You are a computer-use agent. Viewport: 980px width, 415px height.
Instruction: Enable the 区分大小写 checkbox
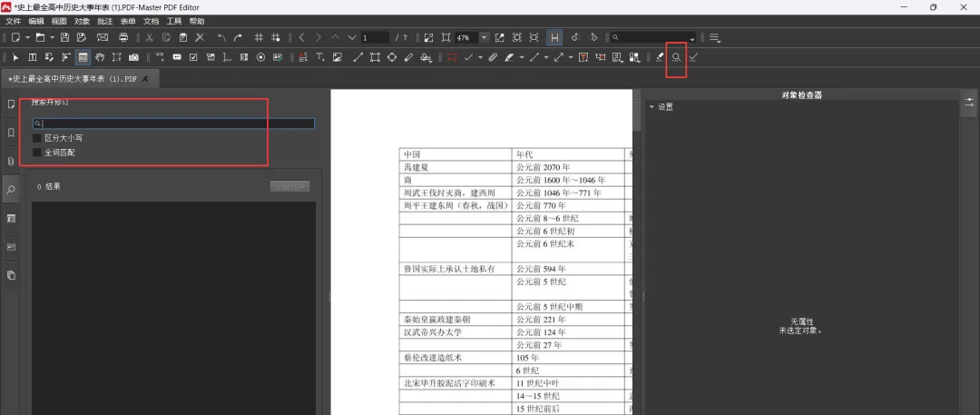point(37,138)
